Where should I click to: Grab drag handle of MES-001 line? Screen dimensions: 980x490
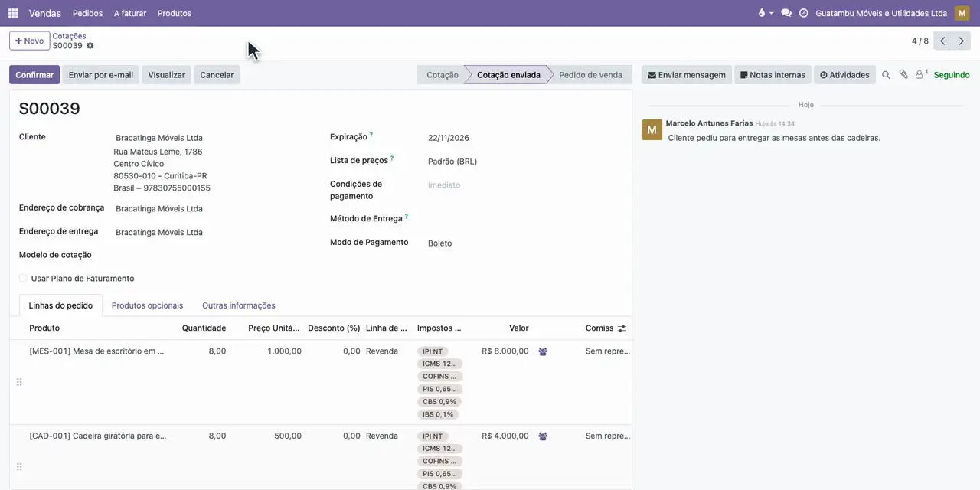tap(19, 382)
